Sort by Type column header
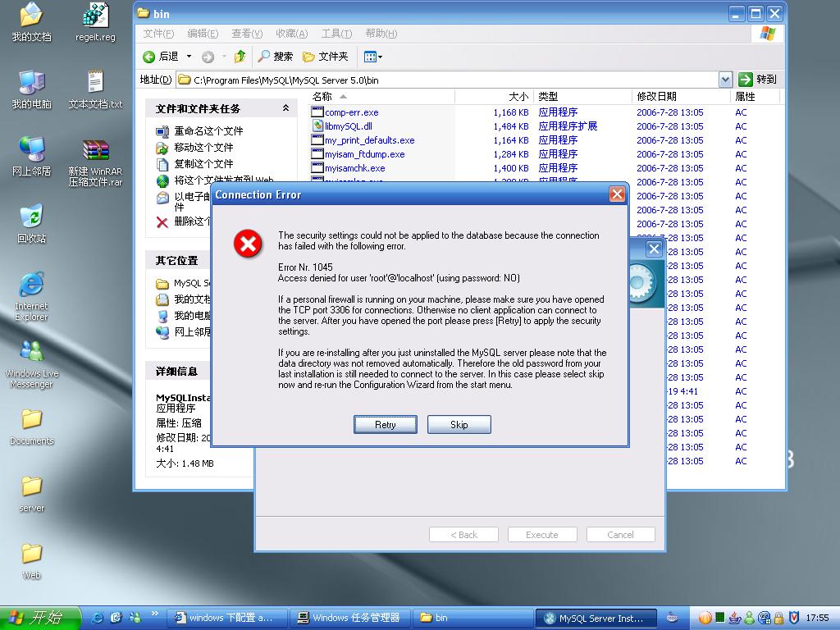The image size is (840, 630). click(x=583, y=97)
